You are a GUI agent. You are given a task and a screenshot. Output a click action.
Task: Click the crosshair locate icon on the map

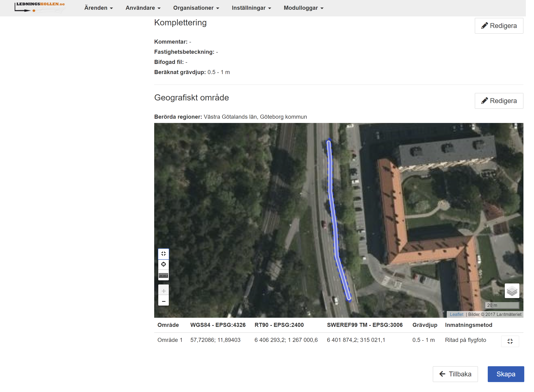164,264
